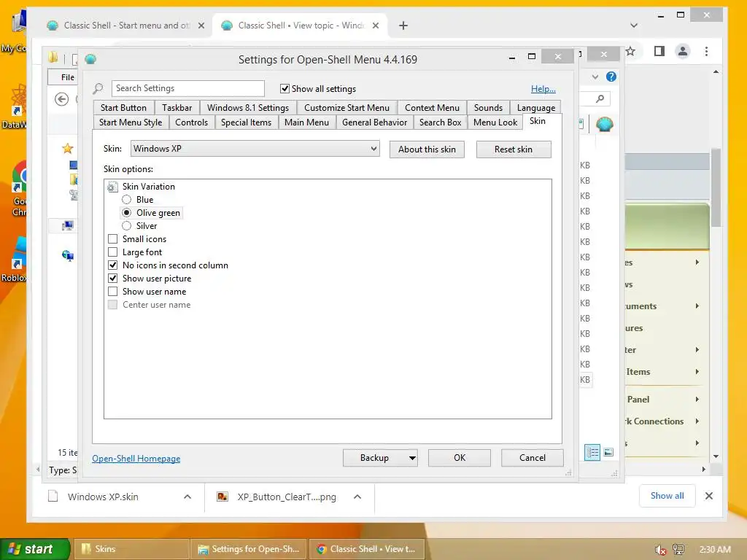Select the Olive green skin variation
The image size is (747, 560).
click(126, 213)
